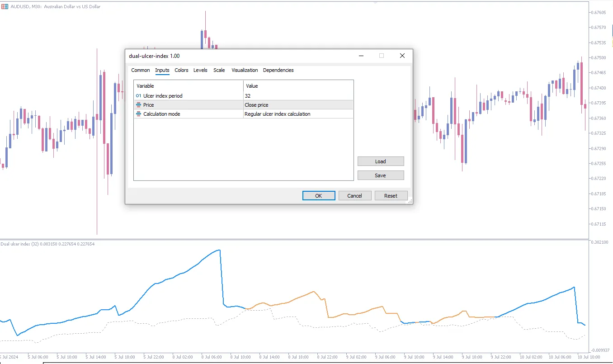Open the Colors tab
Image resolution: width=613 pixels, height=364 pixels.
tap(181, 70)
